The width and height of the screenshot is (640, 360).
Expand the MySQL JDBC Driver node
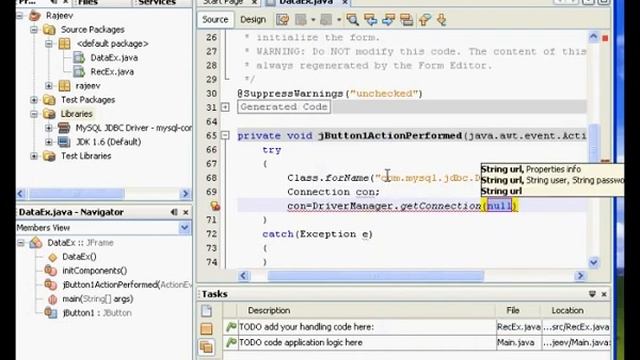[x=49, y=128]
